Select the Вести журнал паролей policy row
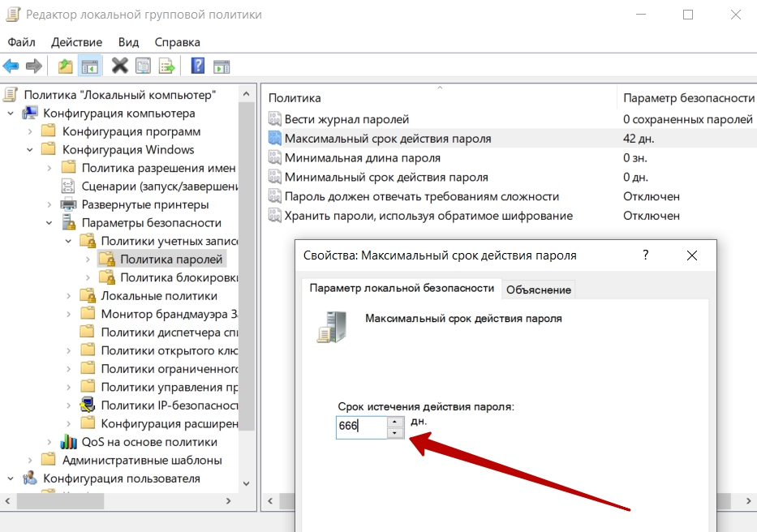The width and height of the screenshot is (757, 532). pos(346,118)
